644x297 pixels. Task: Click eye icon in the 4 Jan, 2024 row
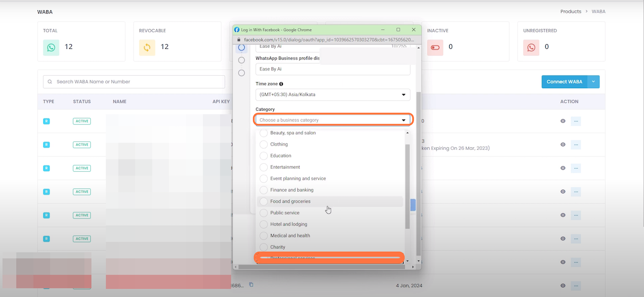pos(563,285)
